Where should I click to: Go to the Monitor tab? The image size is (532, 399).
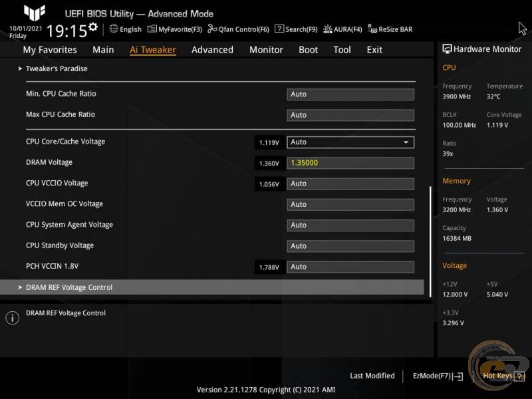pyautogui.click(x=266, y=50)
